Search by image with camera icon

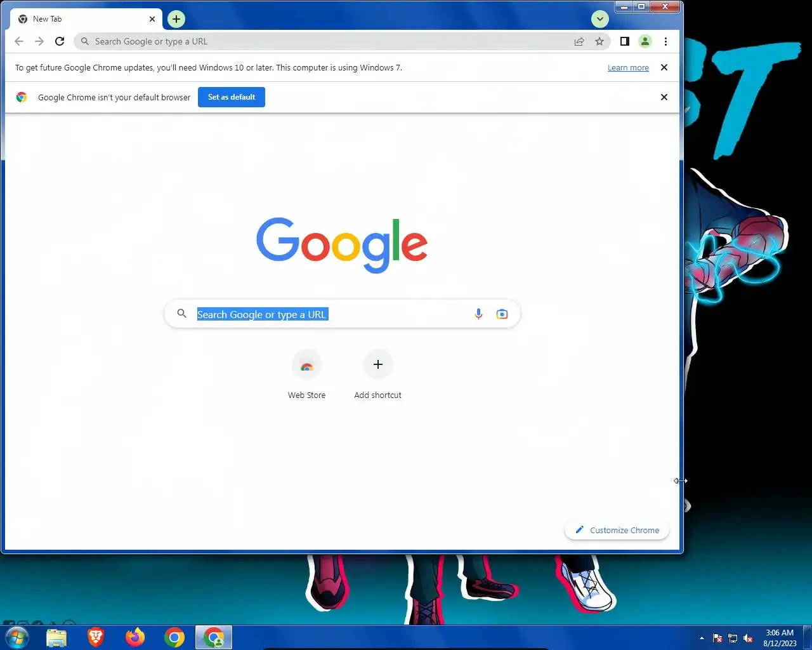tap(502, 314)
